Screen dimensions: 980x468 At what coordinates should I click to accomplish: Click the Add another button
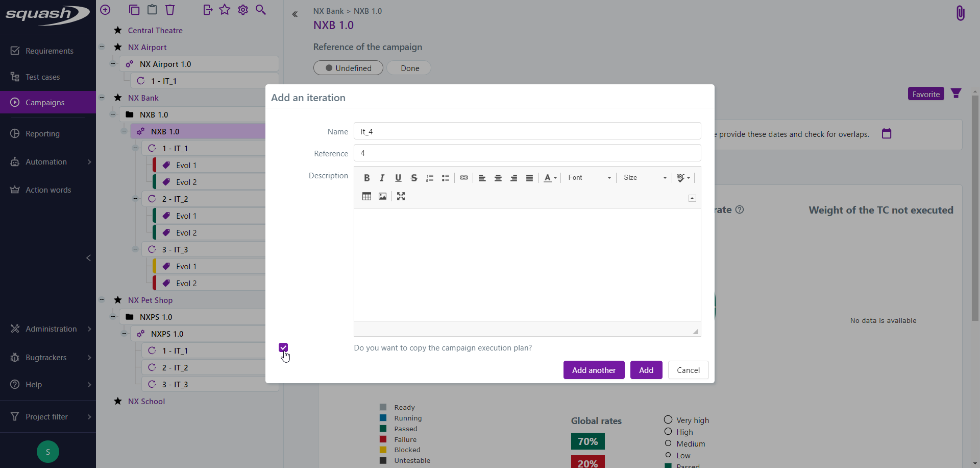pyautogui.click(x=594, y=370)
